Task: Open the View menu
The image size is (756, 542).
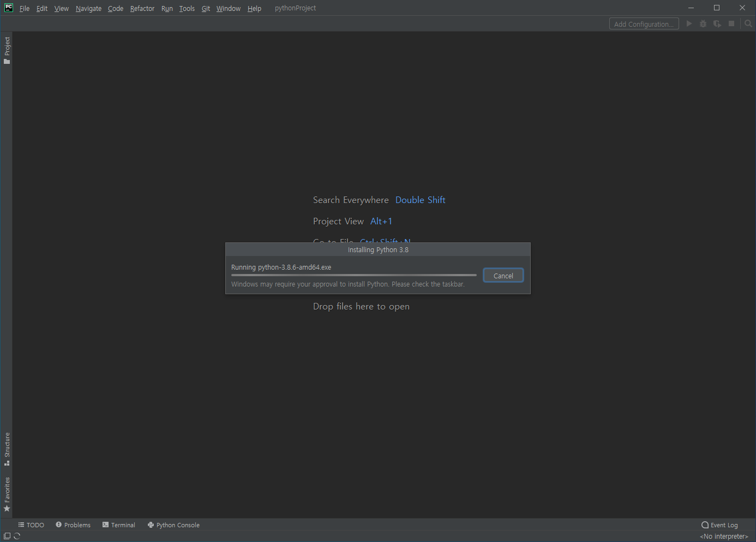Action: pyautogui.click(x=62, y=8)
